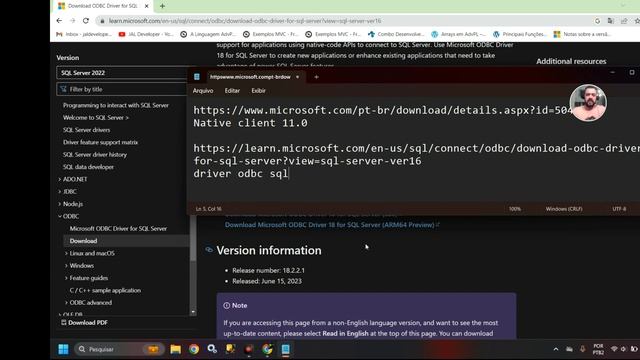Open the Windows Start menu

tap(63, 349)
